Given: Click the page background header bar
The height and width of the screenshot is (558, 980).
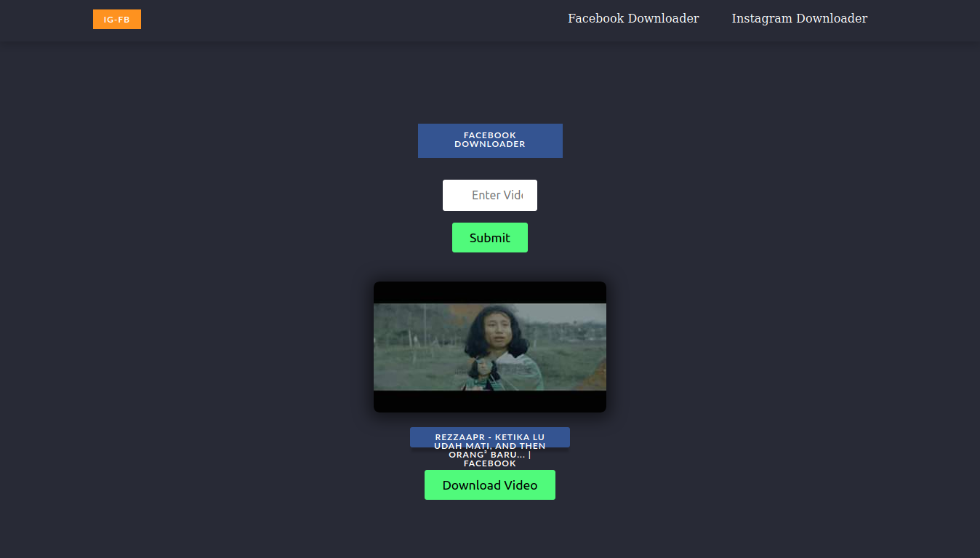Looking at the screenshot, I should [x=327, y=20].
